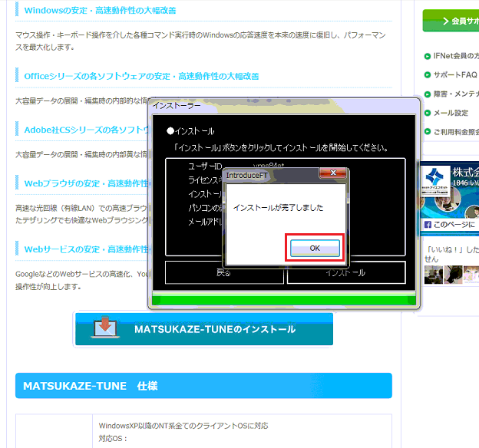Click the MATSUKAZE-TUNE 仕様 section header
This screenshot has height=448, width=479.
[x=91, y=386]
